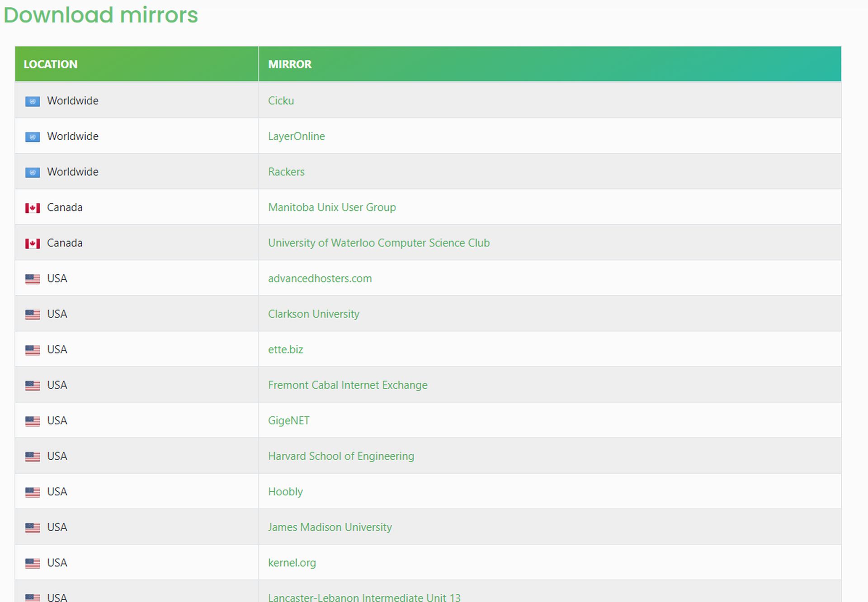Click USA flag in ette.biz row
Viewport: 868px width, 602px height.
33,350
